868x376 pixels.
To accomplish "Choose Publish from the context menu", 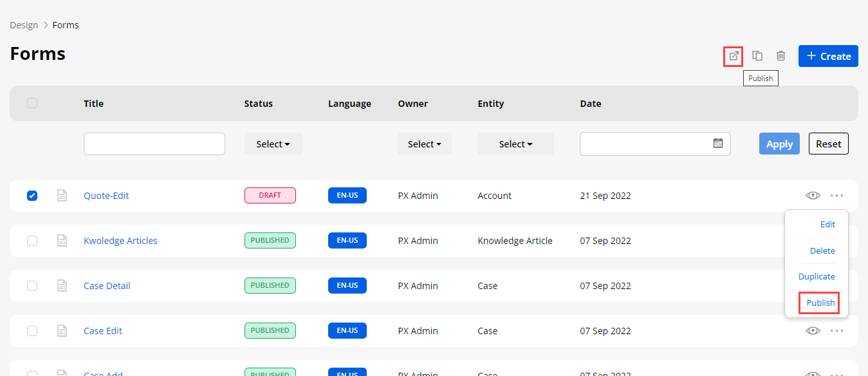I will (820, 303).
